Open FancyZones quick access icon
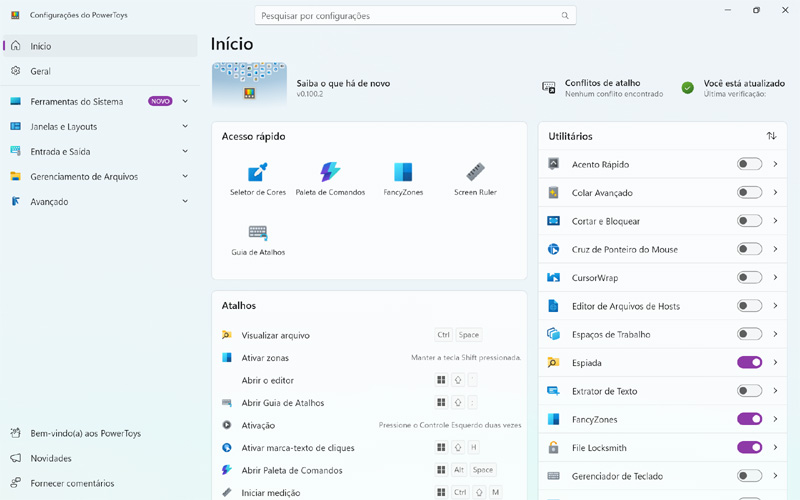The height and width of the screenshot is (500, 800). 403,172
